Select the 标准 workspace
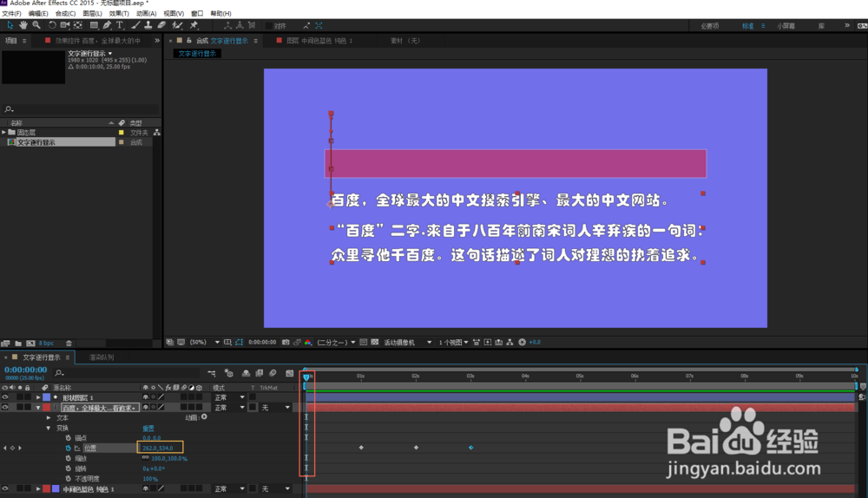Image resolution: width=868 pixels, height=498 pixels. point(748,26)
